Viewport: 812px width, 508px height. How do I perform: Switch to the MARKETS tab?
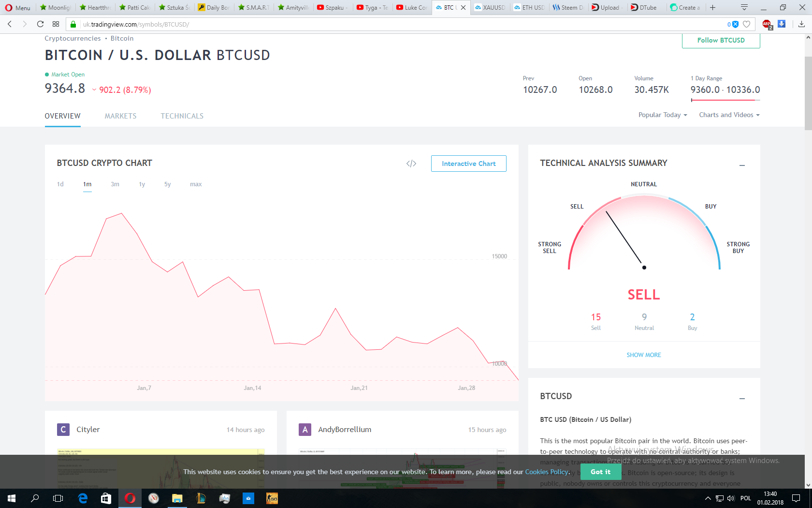pyautogui.click(x=121, y=116)
